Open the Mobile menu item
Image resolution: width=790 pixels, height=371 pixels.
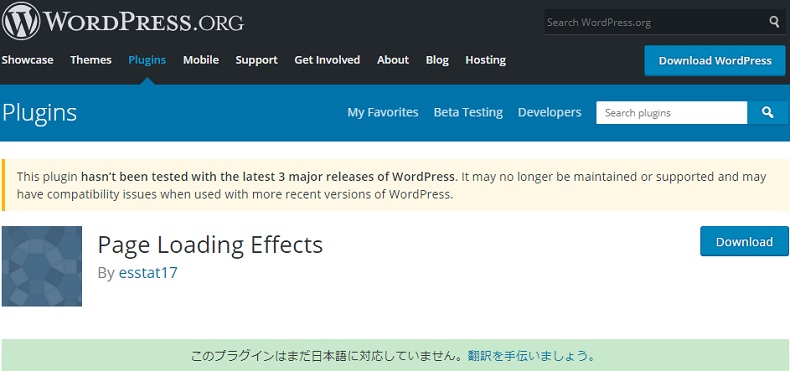(201, 60)
